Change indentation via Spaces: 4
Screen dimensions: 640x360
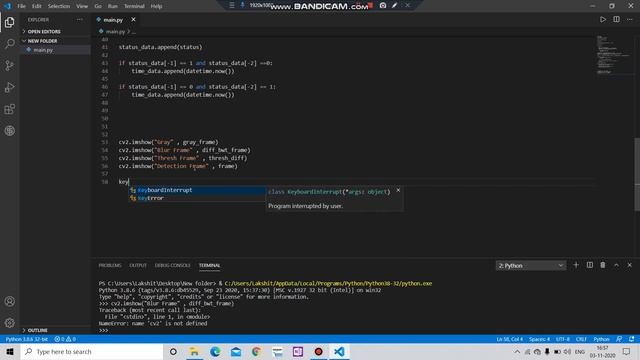point(539,339)
